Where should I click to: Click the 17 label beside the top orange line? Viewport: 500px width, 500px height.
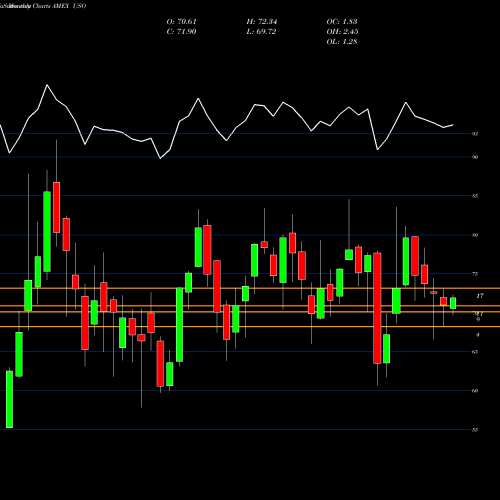(480, 296)
